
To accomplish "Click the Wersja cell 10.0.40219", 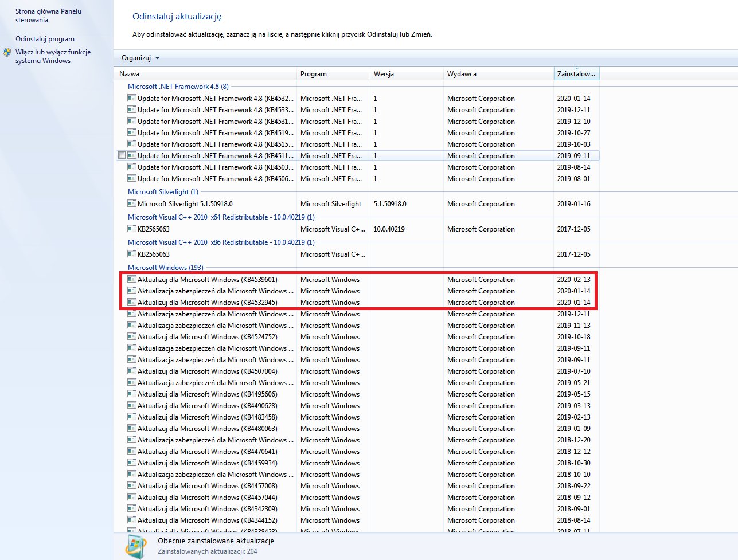I will [389, 229].
